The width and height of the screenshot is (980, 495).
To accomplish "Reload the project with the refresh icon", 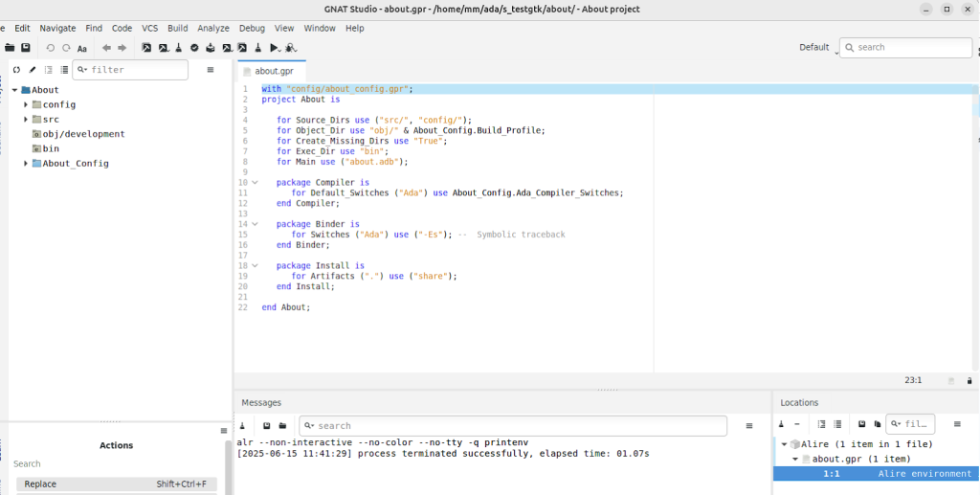I will tap(17, 70).
